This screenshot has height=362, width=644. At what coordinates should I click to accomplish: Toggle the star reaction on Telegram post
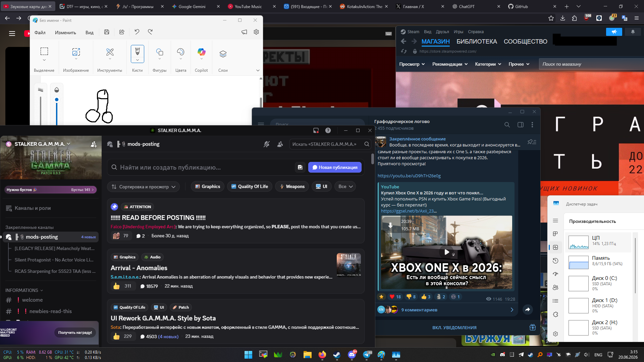[381, 297]
